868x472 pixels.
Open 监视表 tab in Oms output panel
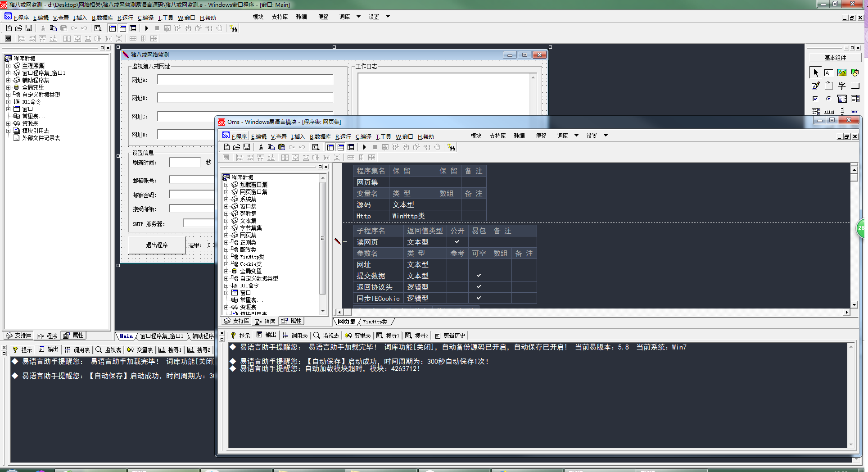326,336
